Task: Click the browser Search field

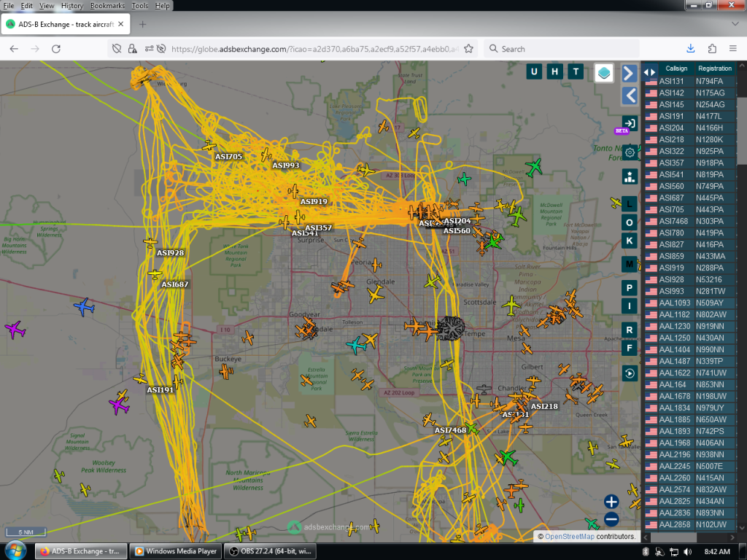Action: point(562,49)
